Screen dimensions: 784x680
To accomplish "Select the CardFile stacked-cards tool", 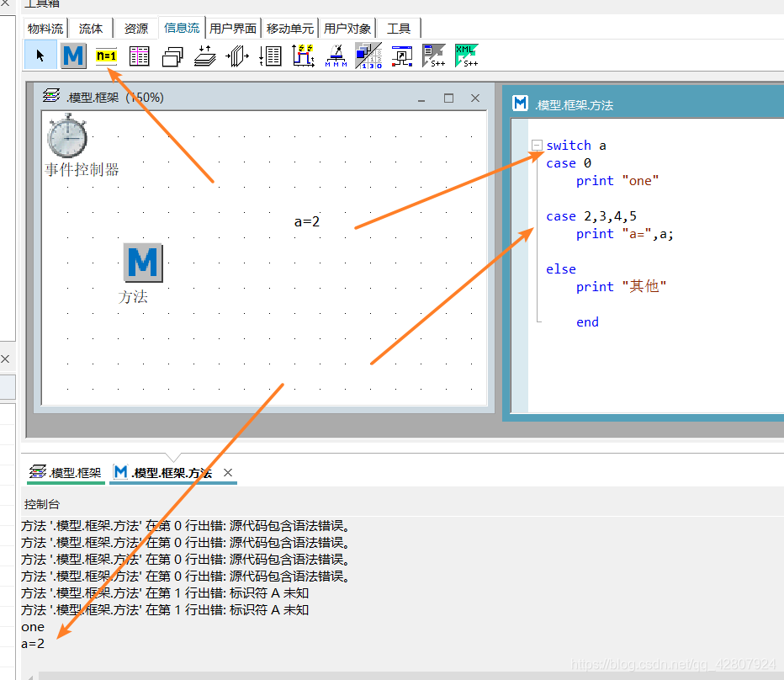I will click(173, 56).
